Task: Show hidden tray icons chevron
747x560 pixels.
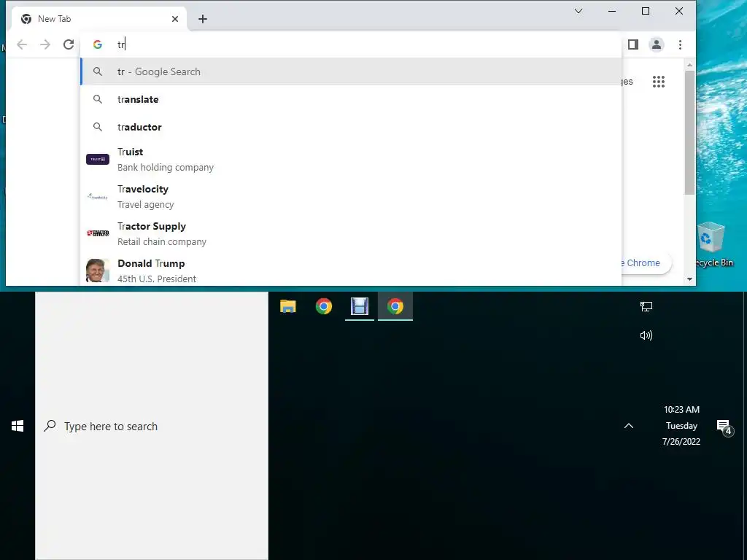Action: click(x=629, y=426)
